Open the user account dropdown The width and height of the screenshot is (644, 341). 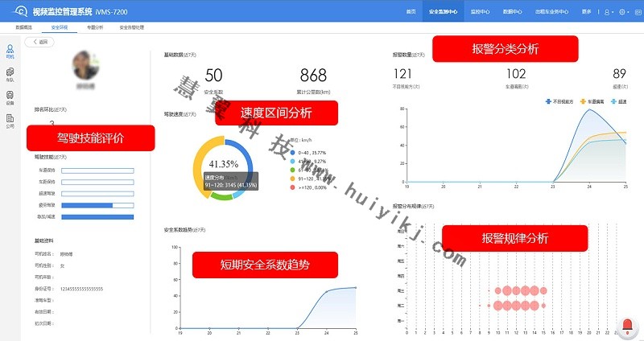(608, 12)
